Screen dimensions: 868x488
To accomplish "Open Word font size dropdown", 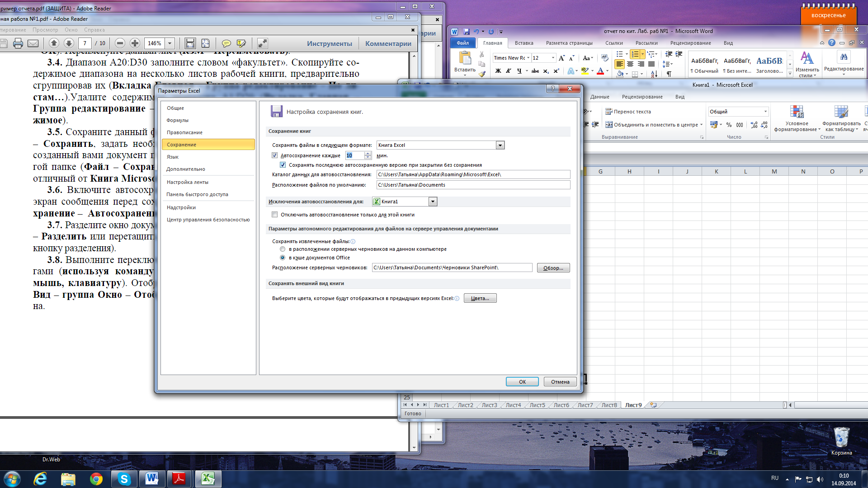I will tap(553, 58).
